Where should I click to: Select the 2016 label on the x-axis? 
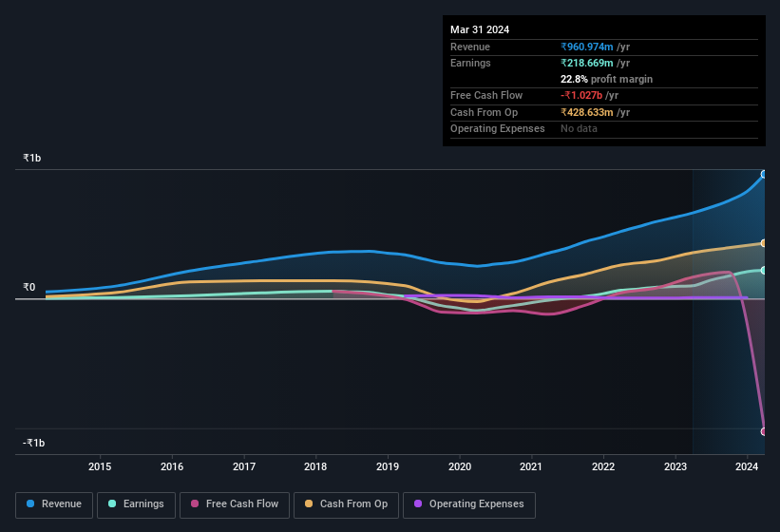172,466
